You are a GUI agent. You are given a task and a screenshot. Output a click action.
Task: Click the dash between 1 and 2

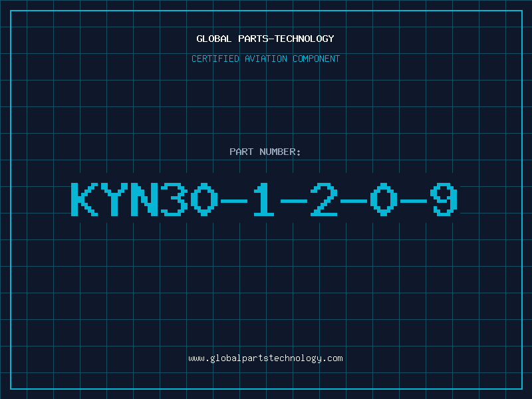click(x=294, y=201)
